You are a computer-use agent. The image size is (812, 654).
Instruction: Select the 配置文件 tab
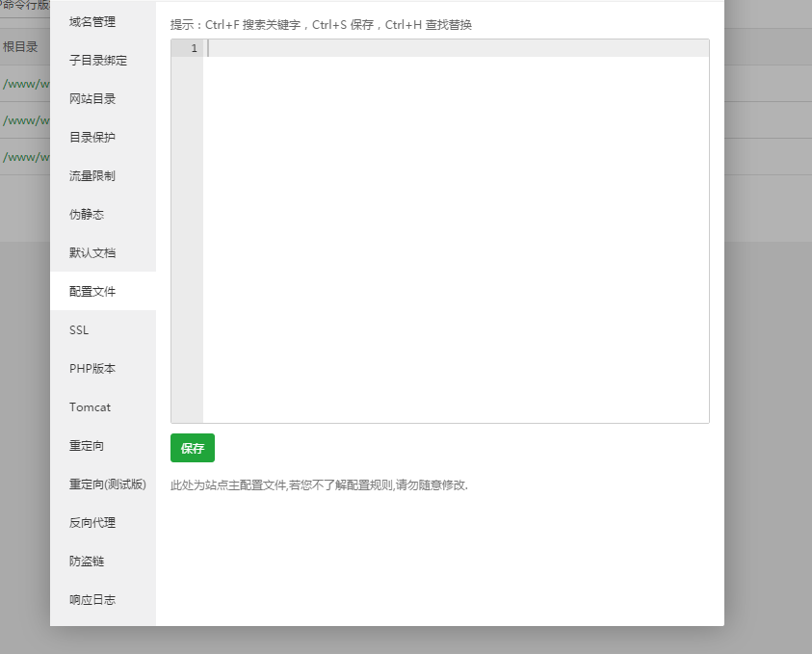pos(102,291)
